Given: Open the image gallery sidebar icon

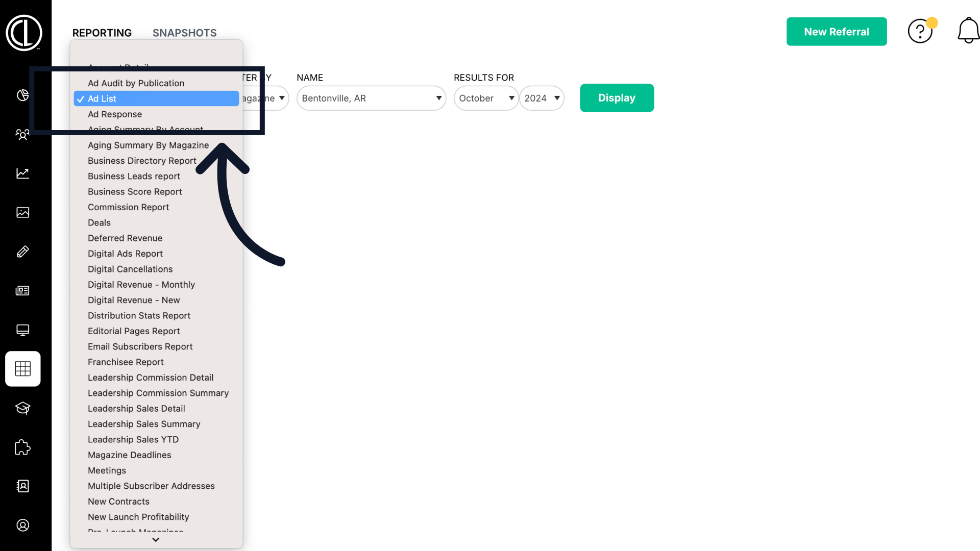Looking at the screenshot, I should [22, 213].
